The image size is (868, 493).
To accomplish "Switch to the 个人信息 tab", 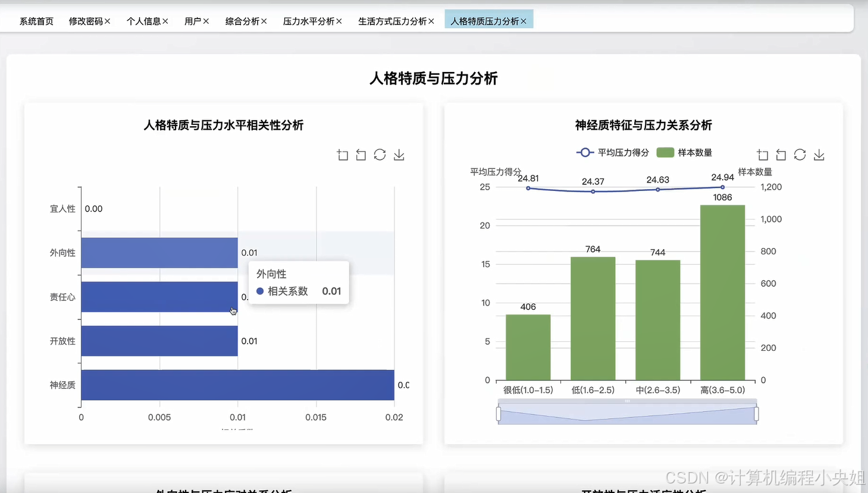I will pos(143,21).
